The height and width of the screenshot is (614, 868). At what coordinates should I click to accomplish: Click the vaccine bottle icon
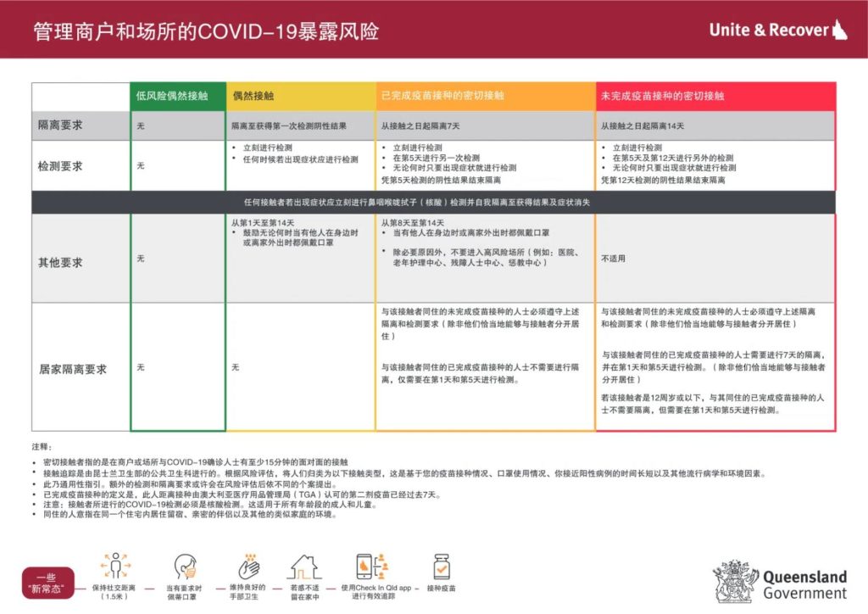point(441,567)
